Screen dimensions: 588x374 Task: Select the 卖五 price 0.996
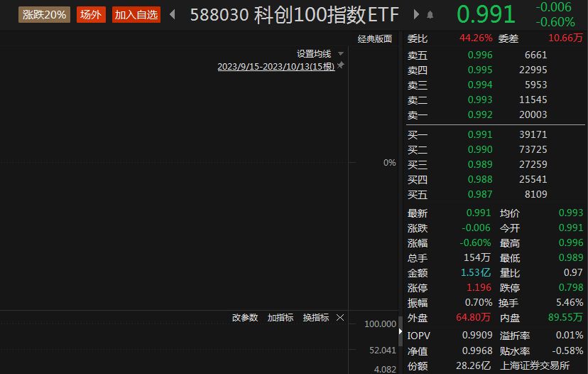point(480,55)
